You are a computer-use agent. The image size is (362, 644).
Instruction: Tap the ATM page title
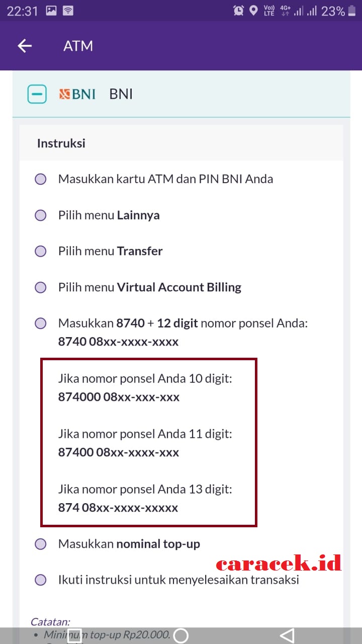(78, 46)
